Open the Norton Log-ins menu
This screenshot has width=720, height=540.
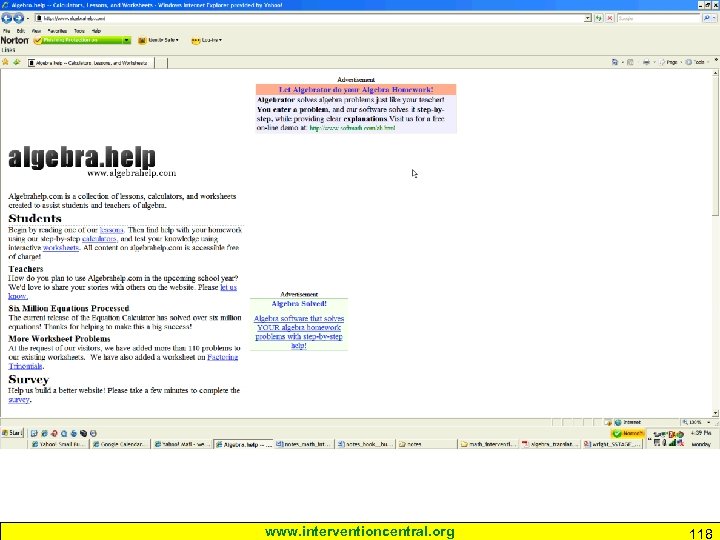tap(207, 40)
